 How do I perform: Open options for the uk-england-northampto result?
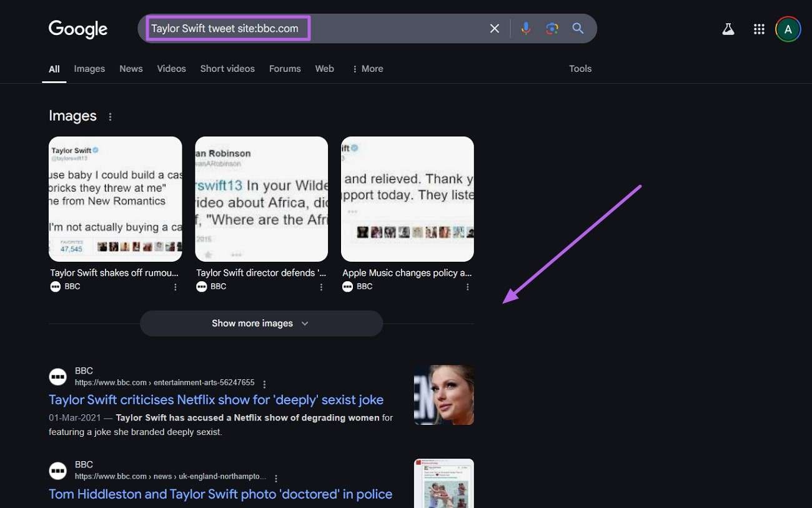point(275,477)
